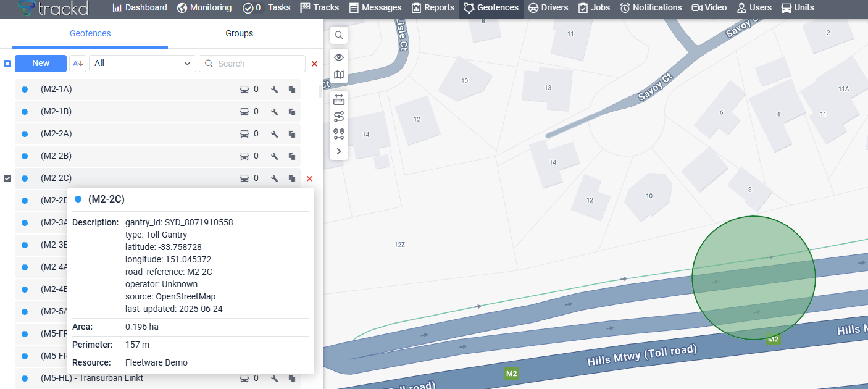Uncheck the (M2-2C) geofence checkbox
868x389 pixels.
[7, 178]
